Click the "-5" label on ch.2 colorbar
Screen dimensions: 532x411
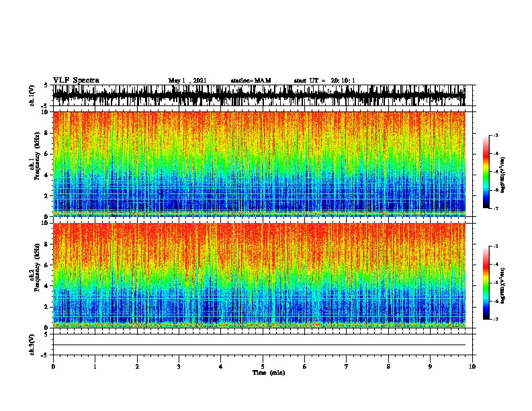(495, 283)
